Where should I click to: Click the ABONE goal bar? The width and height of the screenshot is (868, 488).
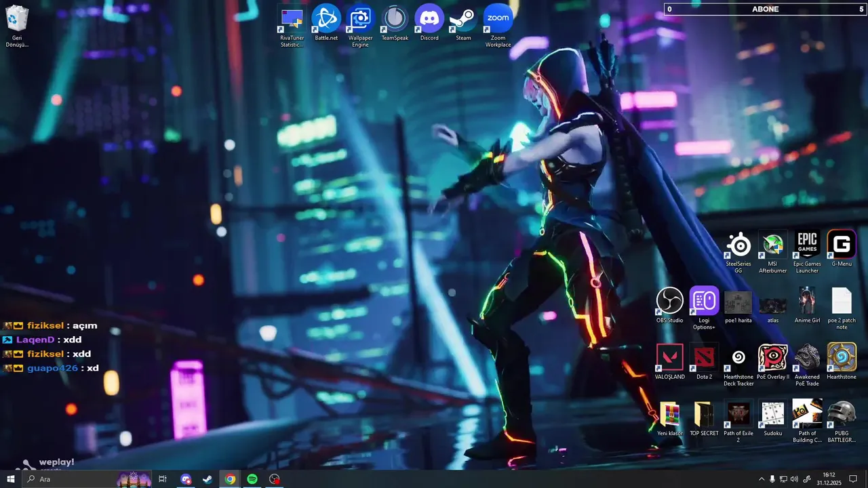click(766, 9)
